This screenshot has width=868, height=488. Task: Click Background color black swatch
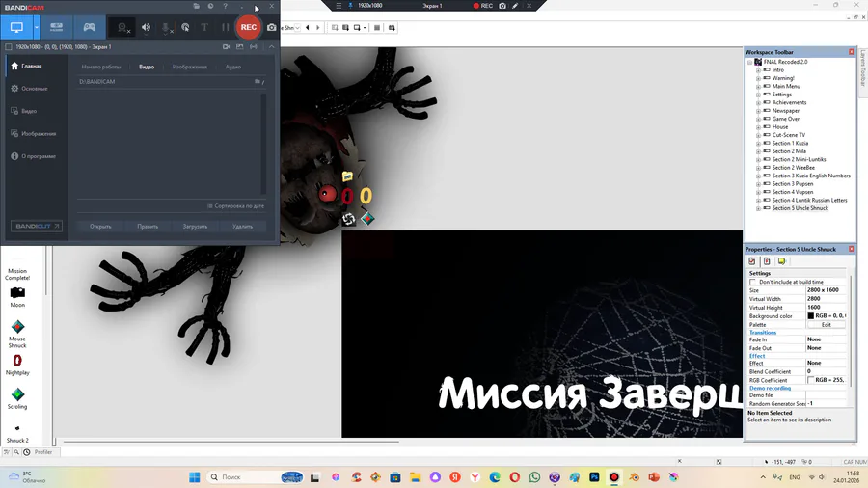click(x=810, y=316)
